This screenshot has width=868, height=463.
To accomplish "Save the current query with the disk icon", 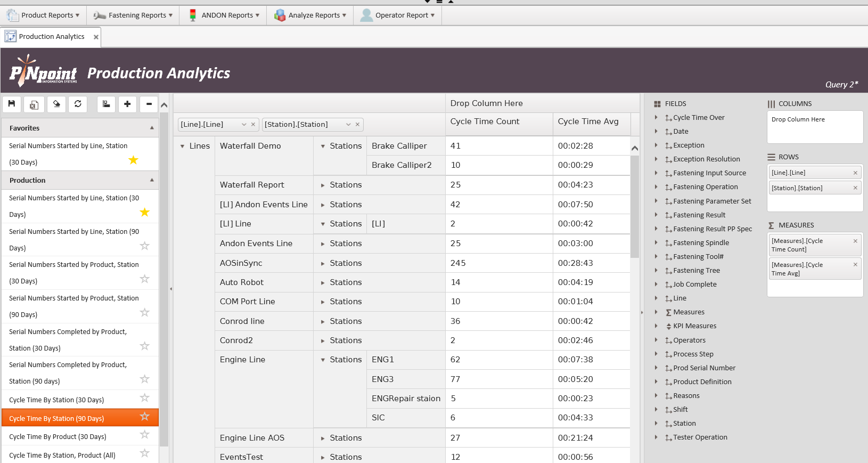I will click(12, 104).
